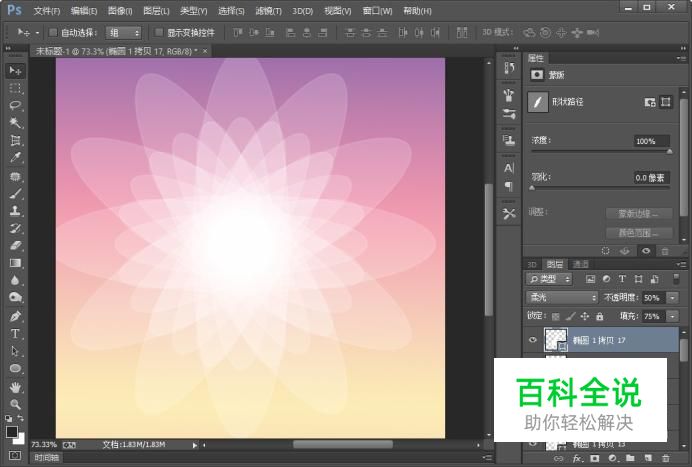This screenshot has height=467, width=692.
Task: Open the 窗口(W) menu
Action: (x=377, y=11)
